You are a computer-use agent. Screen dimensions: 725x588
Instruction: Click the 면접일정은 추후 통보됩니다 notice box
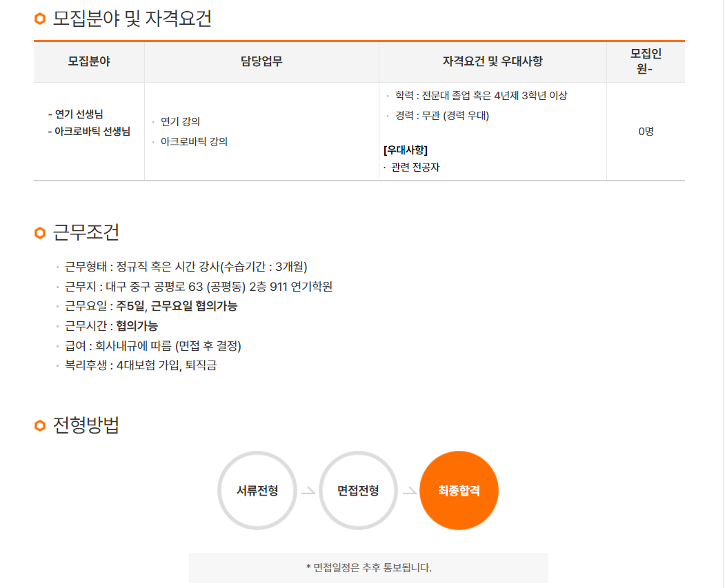(368, 568)
